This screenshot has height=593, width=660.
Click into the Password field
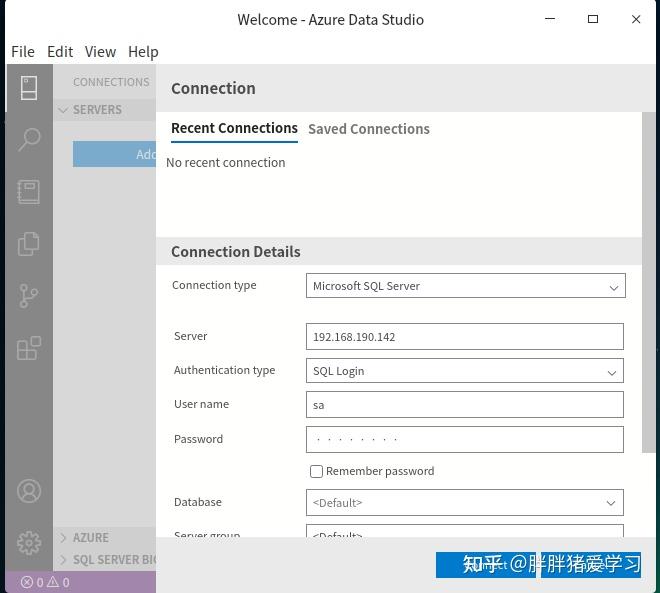tap(465, 439)
